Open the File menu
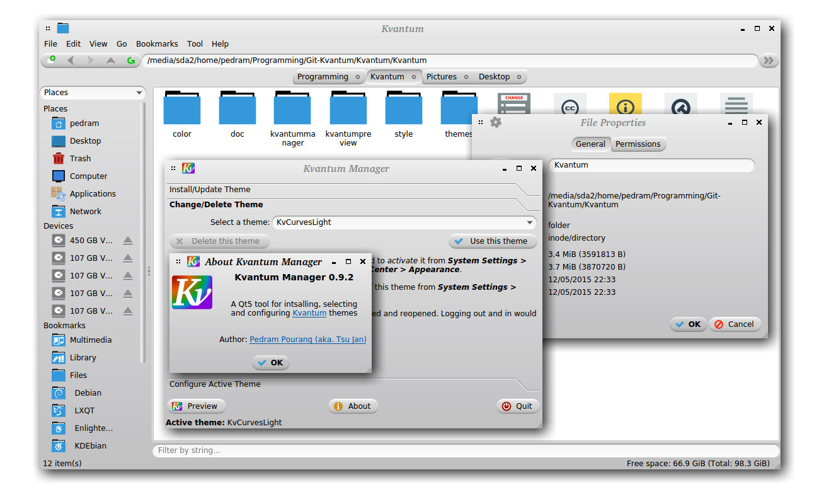 (50, 43)
